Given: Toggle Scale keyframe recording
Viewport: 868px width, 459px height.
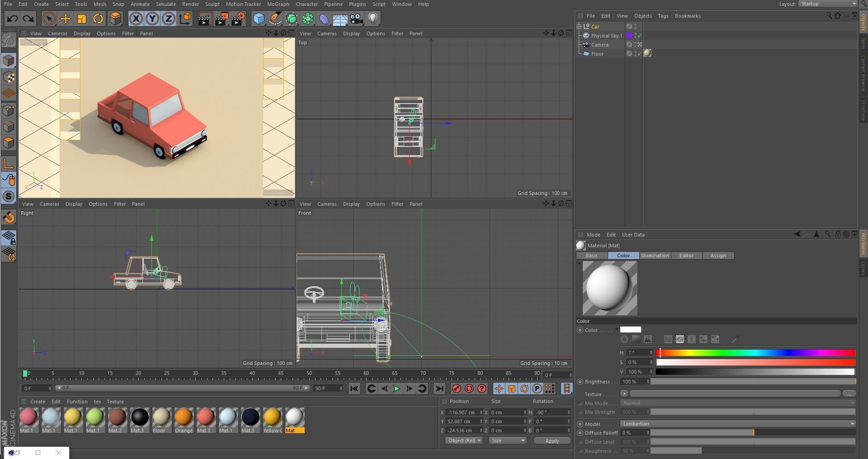Looking at the screenshot, I should [512, 388].
